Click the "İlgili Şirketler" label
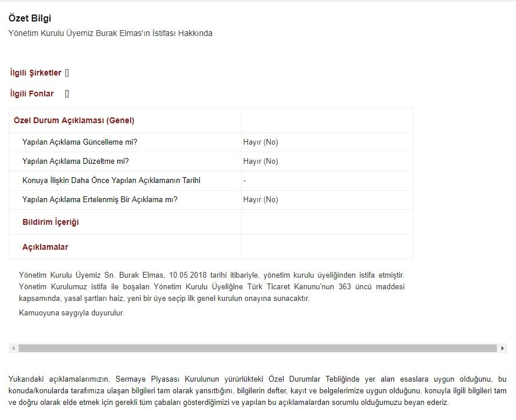The width and height of the screenshot is (516, 420). tap(35, 73)
